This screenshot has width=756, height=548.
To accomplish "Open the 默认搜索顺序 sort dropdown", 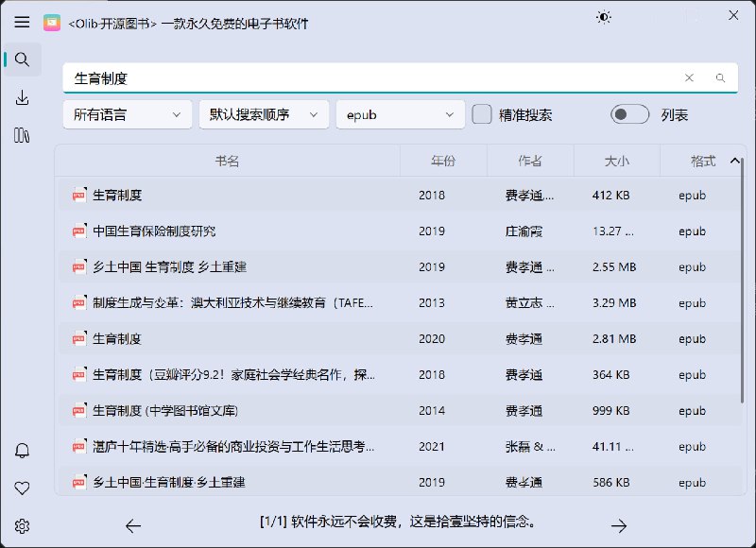I will [264, 114].
